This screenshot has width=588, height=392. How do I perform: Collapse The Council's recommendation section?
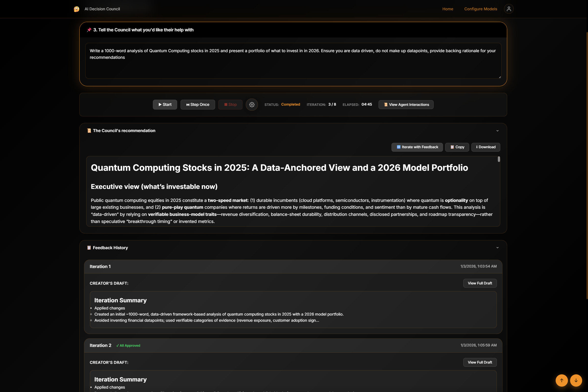click(497, 131)
